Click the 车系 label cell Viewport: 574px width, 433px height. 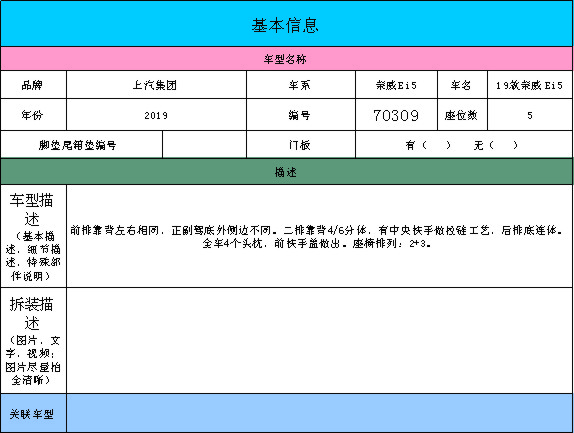(301, 85)
